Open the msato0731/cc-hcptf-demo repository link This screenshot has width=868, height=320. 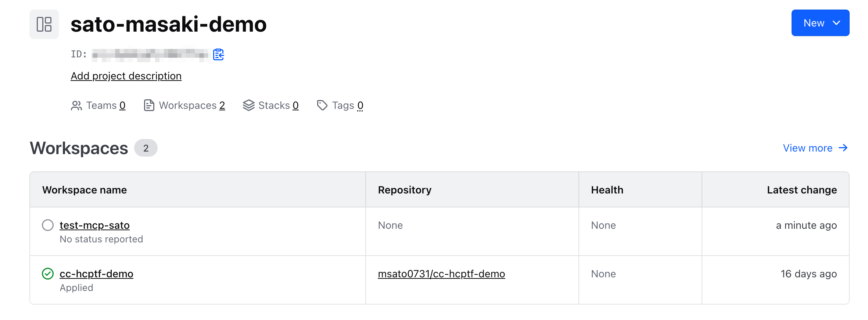point(441,274)
